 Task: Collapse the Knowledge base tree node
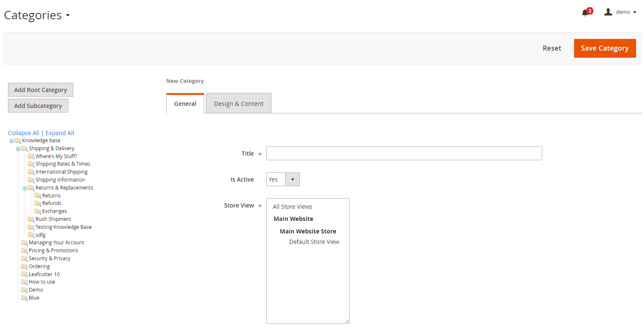point(11,141)
